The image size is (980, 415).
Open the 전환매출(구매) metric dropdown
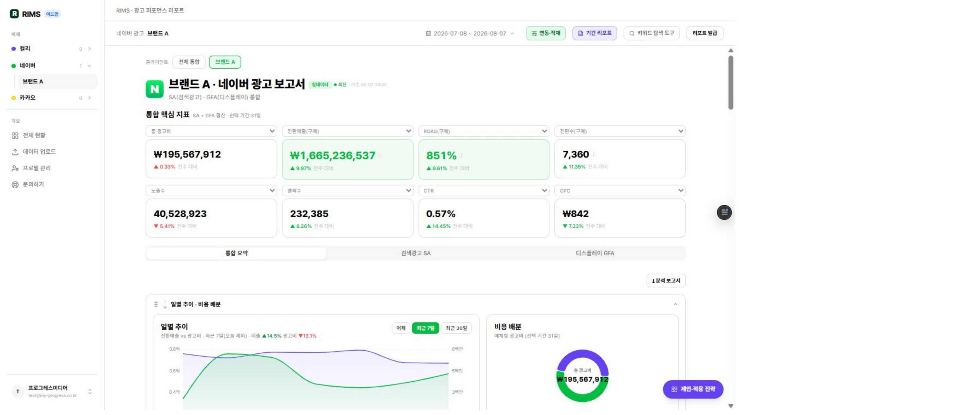click(x=347, y=131)
